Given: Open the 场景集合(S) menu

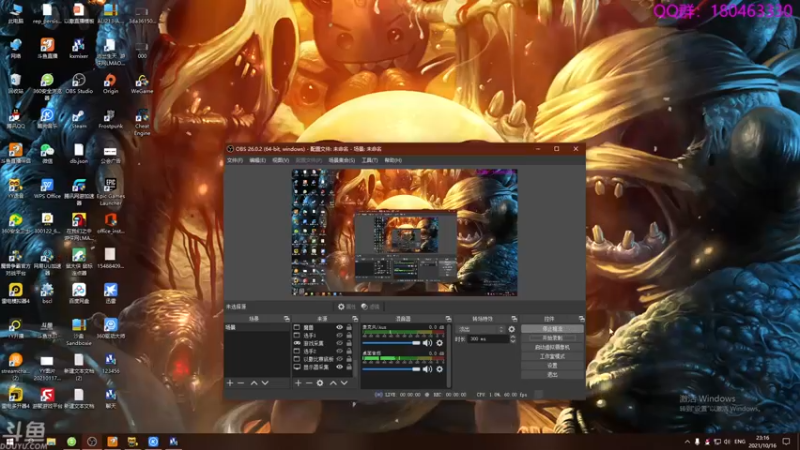Looking at the screenshot, I should 341,160.
